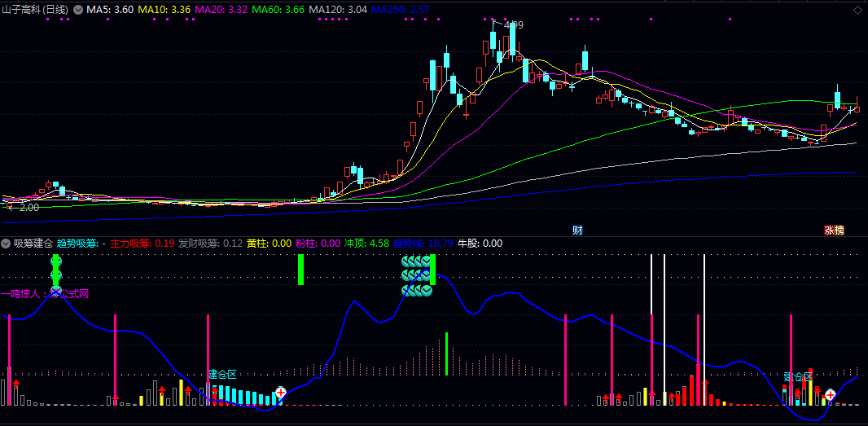Viewport: 868px width, 426px height.
Task: Click the 4.39 high price label
Action: [513, 25]
